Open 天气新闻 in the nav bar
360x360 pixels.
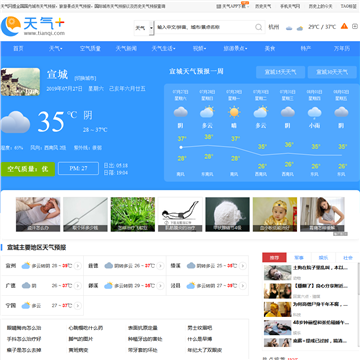(126, 49)
